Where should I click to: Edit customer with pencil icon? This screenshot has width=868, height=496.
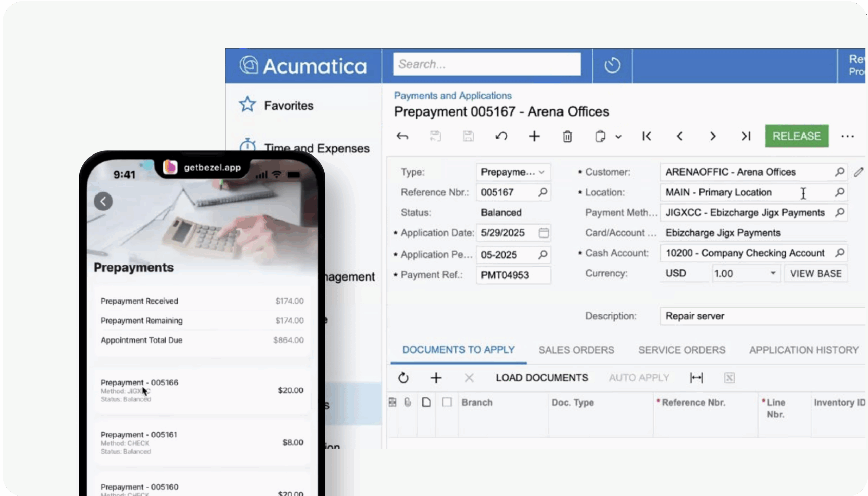[x=859, y=172]
